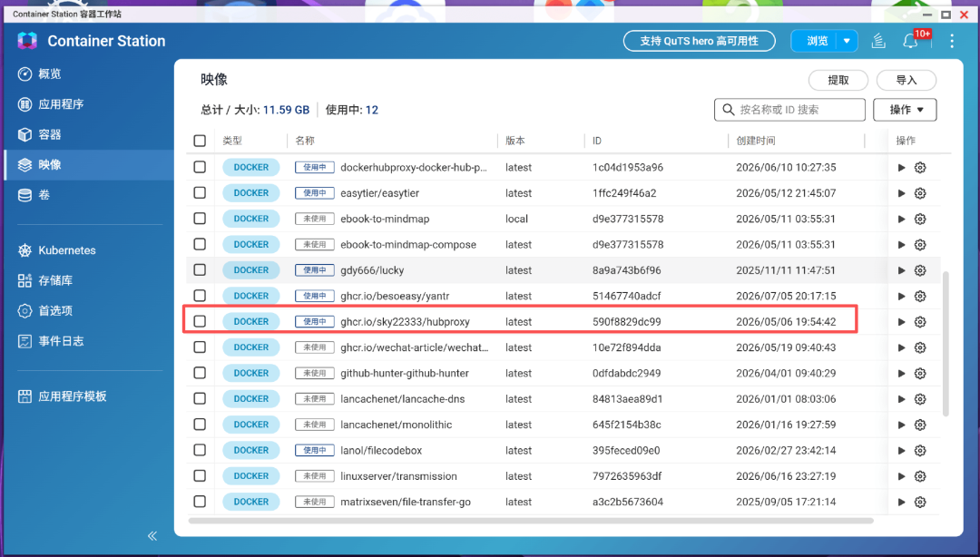Click play icon for matrixseven/file-transfer-go row
980x557 pixels.
(901, 502)
